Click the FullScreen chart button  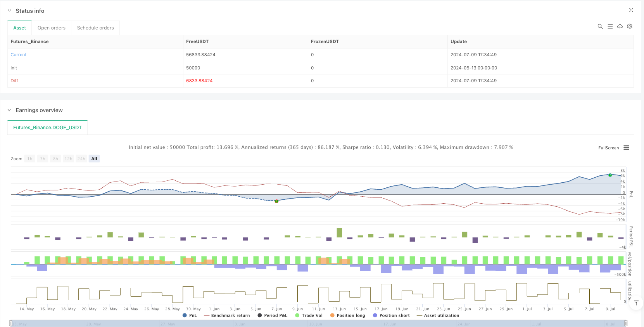tap(608, 148)
